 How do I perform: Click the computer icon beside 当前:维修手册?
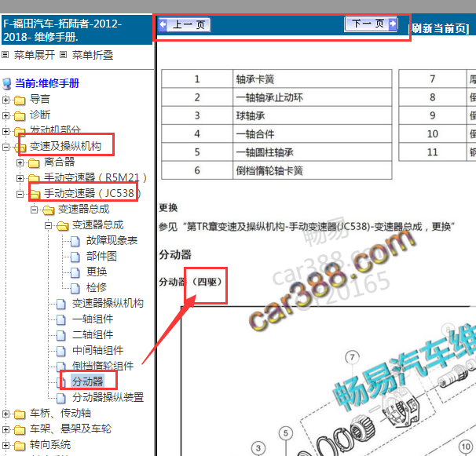pyautogui.click(x=7, y=84)
